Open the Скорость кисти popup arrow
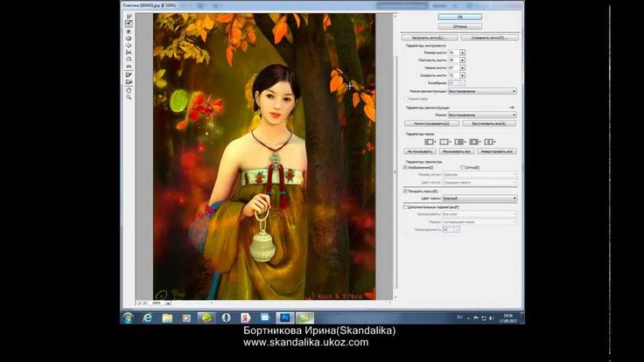 pyautogui.click(x=463, y=75)
